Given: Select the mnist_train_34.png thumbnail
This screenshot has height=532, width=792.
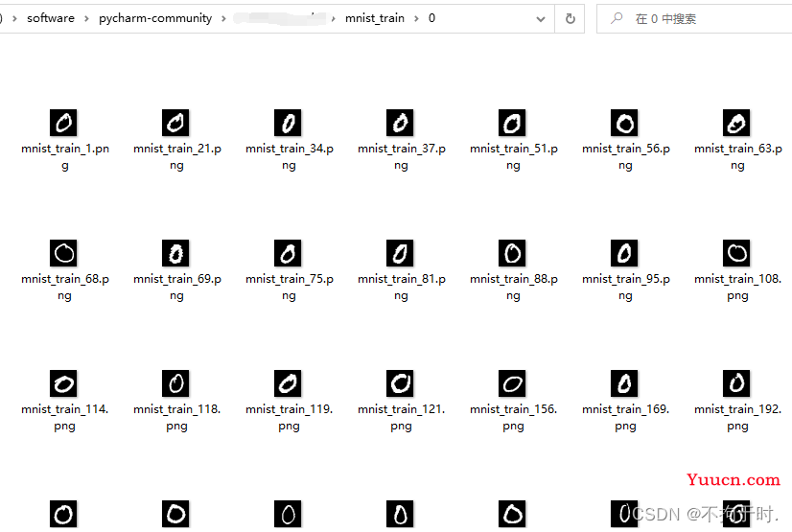Looking at the screenshot, I should (288, 123).
